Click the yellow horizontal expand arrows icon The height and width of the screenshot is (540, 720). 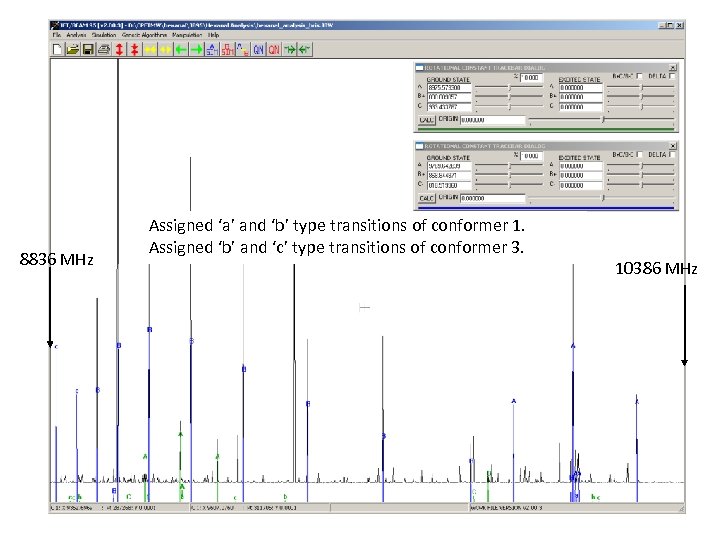(x=165, y=50)
